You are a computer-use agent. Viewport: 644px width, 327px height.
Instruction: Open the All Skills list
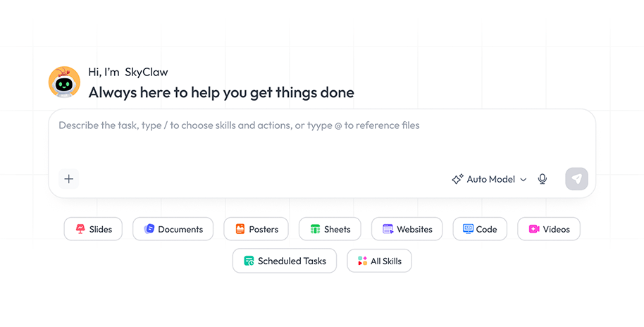379,261
